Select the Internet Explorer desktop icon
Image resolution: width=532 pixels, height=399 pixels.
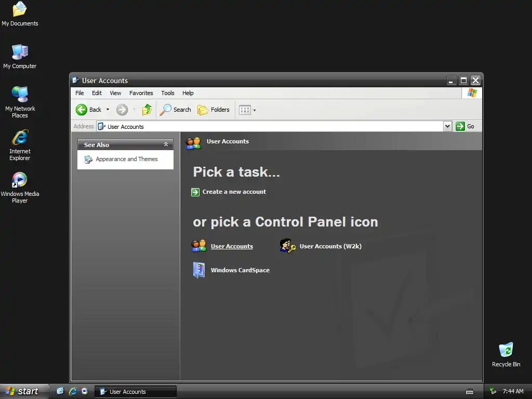[20, 145]
